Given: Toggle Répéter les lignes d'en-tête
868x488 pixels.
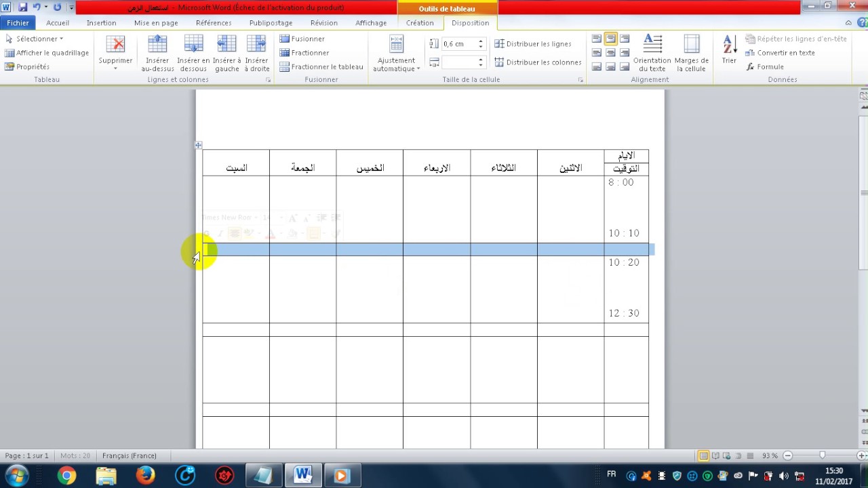Looking at the screenshot, I should (x=796, y=39).
